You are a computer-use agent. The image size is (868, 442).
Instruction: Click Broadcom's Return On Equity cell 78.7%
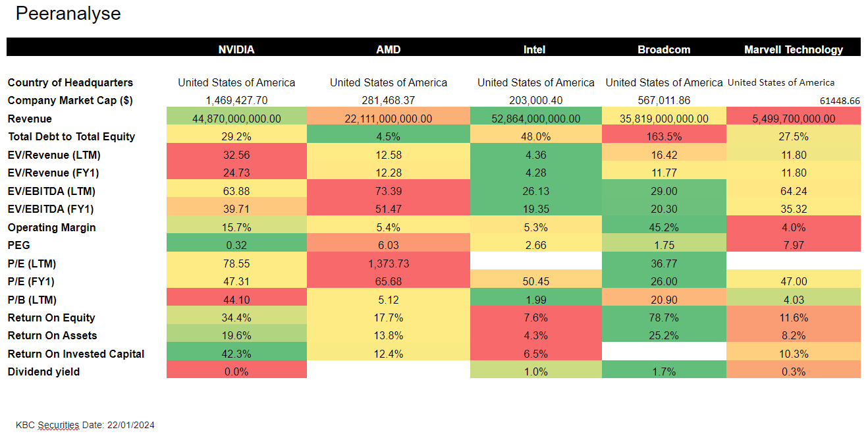[x=664, y=318]
